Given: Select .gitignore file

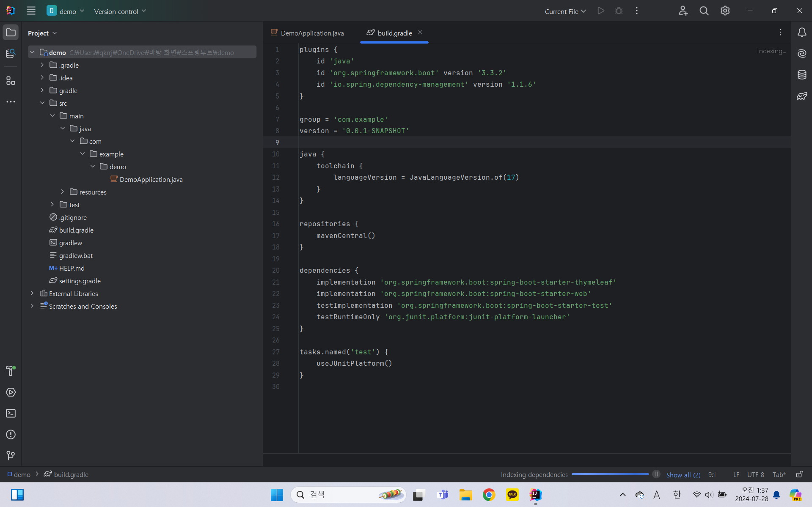Looking at the screenshot, I should tap(68, 217).
